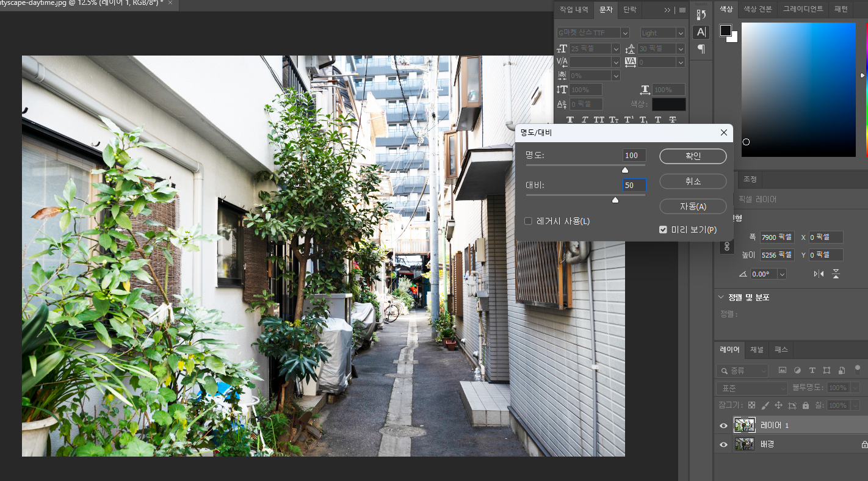Click the 자동(A) button in 명도/대비 dialog
The image size is (868, 481).
click(693, 206)
